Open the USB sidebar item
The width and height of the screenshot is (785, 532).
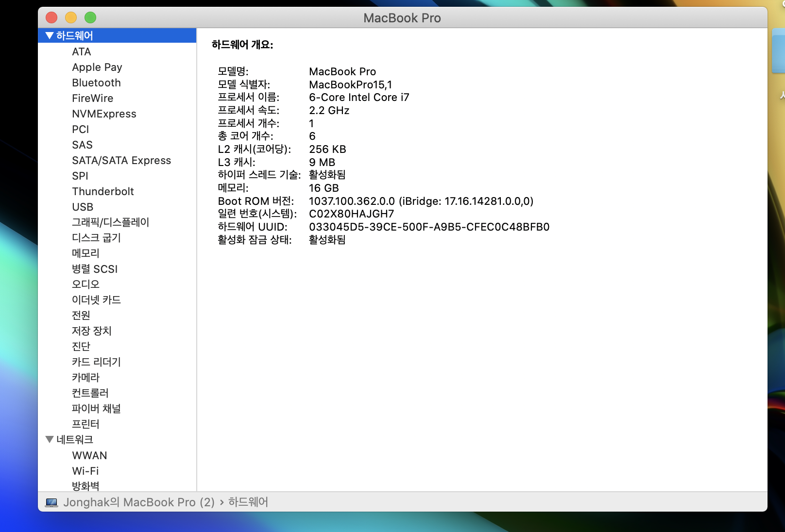[83, 207]
